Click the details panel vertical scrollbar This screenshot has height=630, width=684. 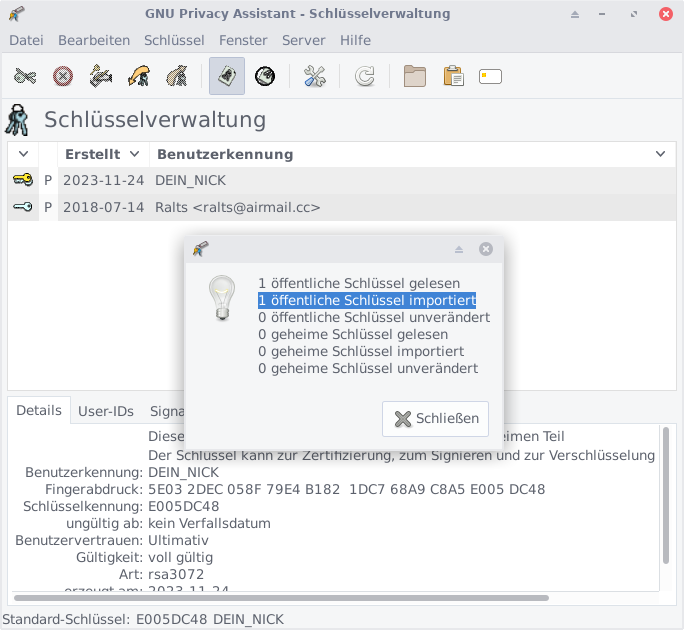pos(666,490)
